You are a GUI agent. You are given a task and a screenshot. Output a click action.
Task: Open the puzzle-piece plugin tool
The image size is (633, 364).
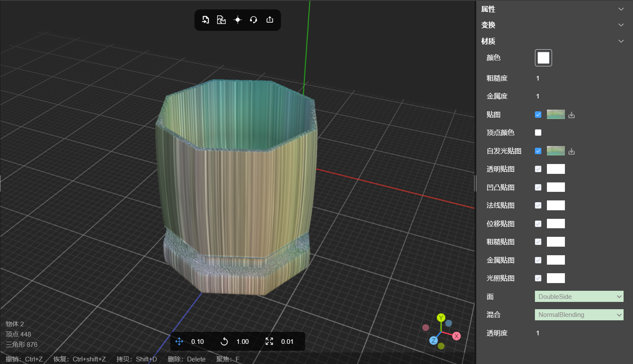tap(221, 20)
